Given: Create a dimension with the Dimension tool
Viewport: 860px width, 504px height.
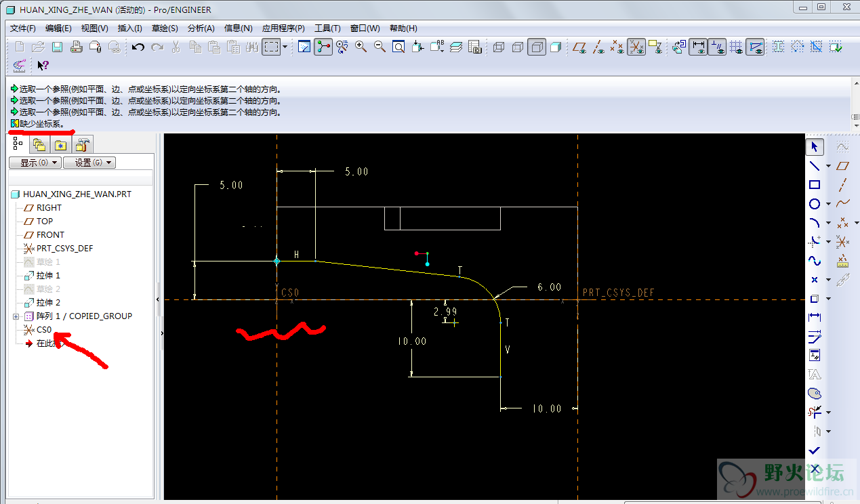Looking at the screenshot, I should (815, 317).
